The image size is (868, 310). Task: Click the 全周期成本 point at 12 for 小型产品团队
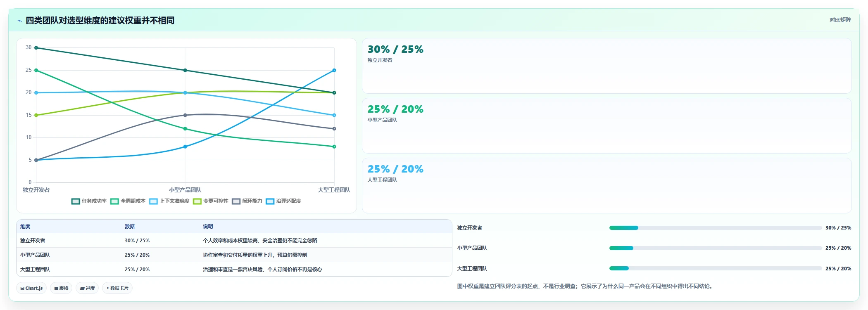[185, 129]
